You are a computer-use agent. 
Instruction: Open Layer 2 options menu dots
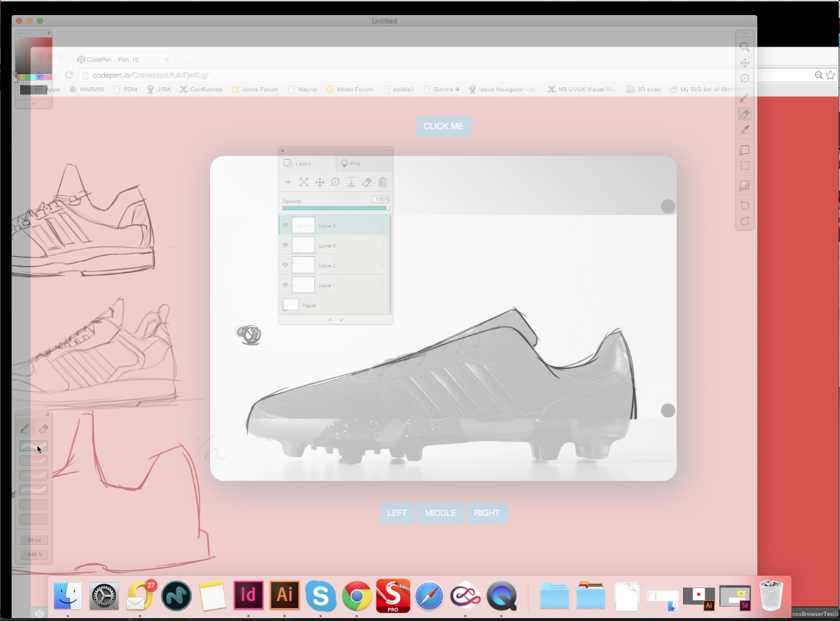tap(382, 265)
